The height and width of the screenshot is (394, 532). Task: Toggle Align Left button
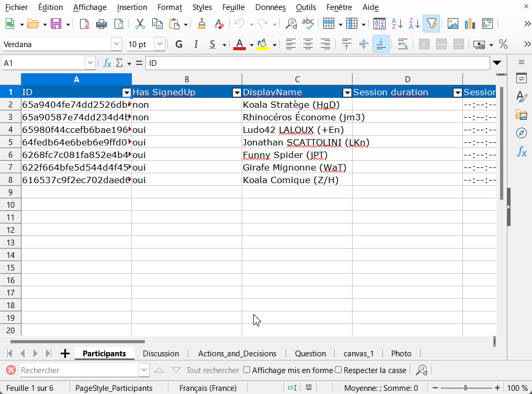point(291,44)
